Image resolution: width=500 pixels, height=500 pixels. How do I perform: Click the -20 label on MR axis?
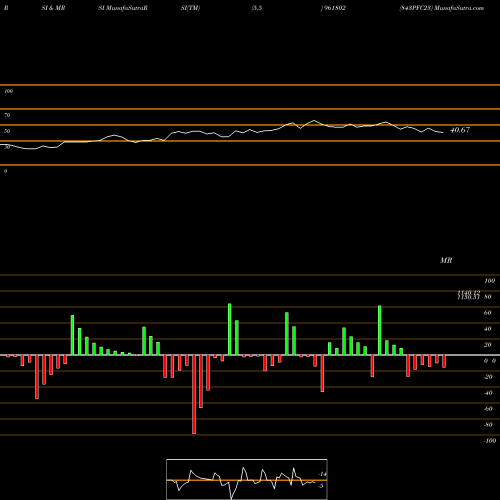click(488, 377)
